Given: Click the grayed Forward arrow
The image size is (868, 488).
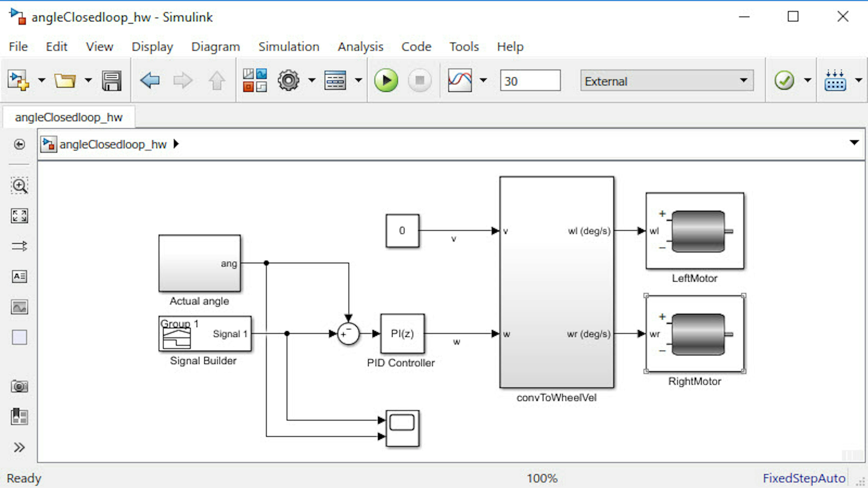Looking at the screenshot, I should pos(183,81).
